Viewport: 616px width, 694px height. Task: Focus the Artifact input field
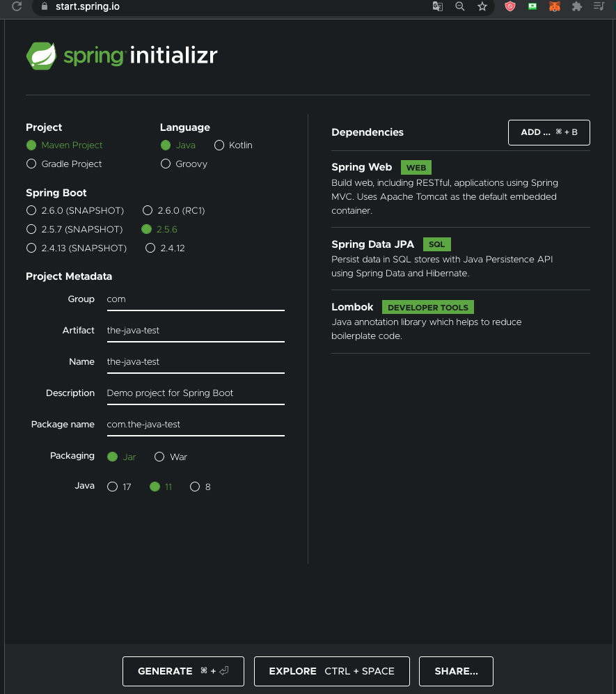(196, 331)
